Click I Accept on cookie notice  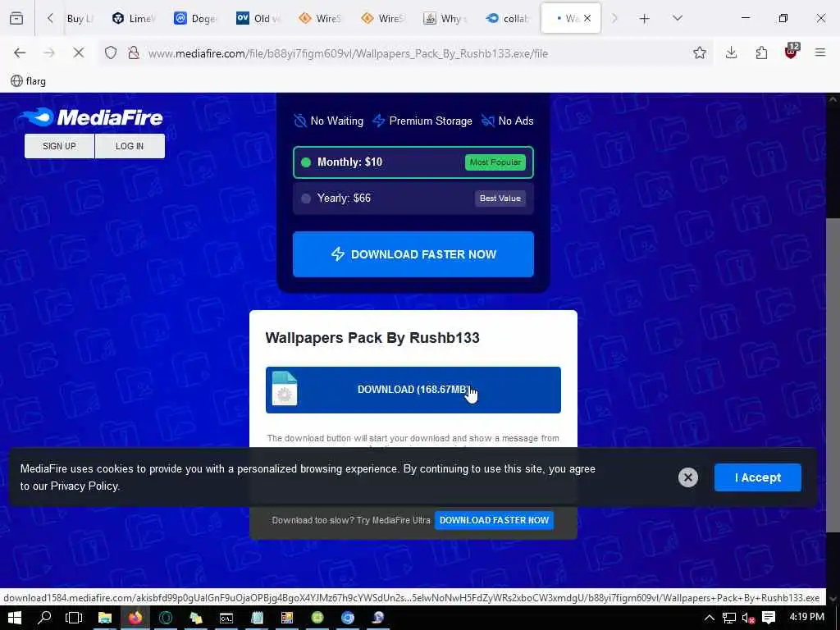point(757,477)
